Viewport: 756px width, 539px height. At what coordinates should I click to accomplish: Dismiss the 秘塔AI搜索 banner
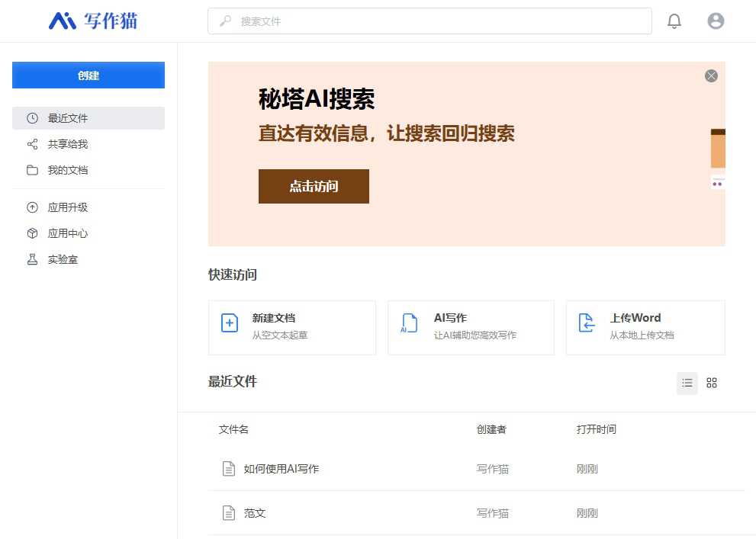tap(711, 75)
